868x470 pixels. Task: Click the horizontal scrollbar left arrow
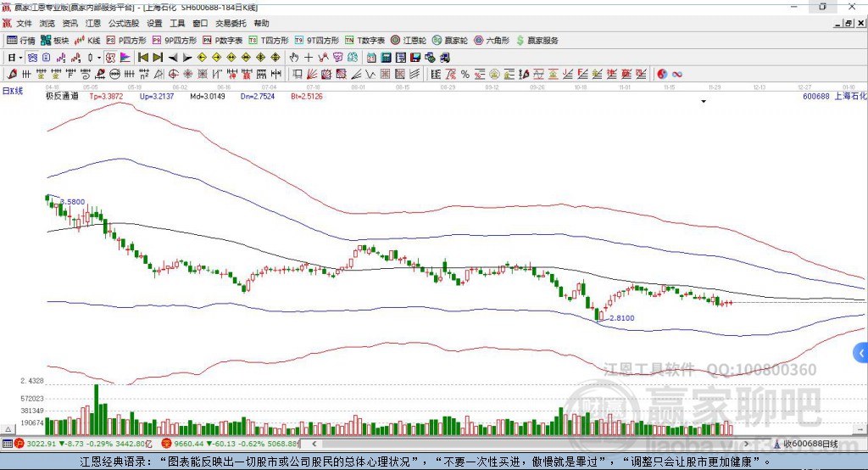(314, 444)
